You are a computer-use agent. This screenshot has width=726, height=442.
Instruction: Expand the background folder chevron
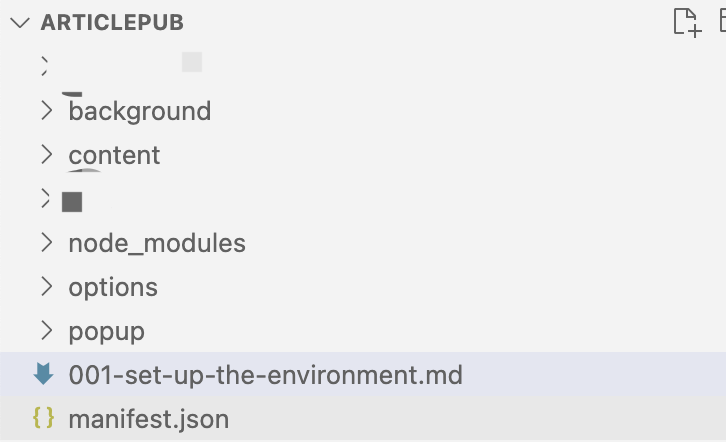[46, 111]
